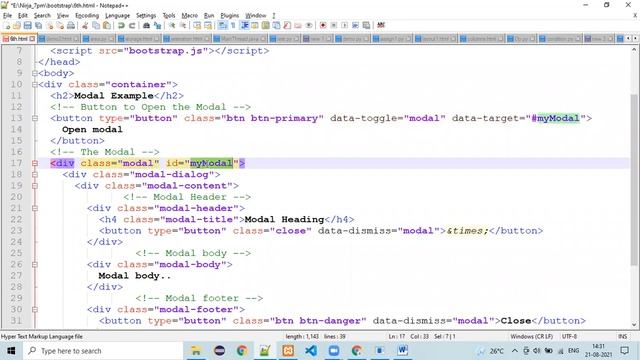
Task: Collapse myModal div fold, line 17
Action: click(x=35, y=163)
